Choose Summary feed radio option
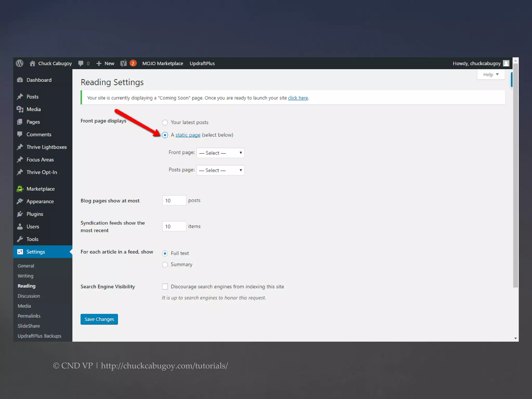Image resolution: width=532 pixels, height=399 pixels. click(165, 265)
